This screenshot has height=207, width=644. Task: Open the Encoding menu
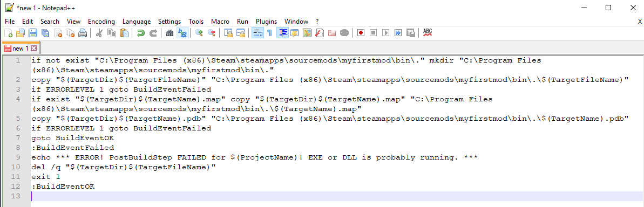pyautogui.click(x=101, y=22)
